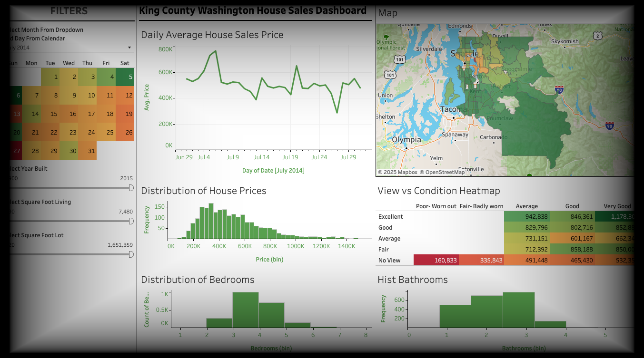The height and width of the screenshot is (358, 644).
Task: Select the 160,833 heatmap cell
Action: (x=436, y=261)
